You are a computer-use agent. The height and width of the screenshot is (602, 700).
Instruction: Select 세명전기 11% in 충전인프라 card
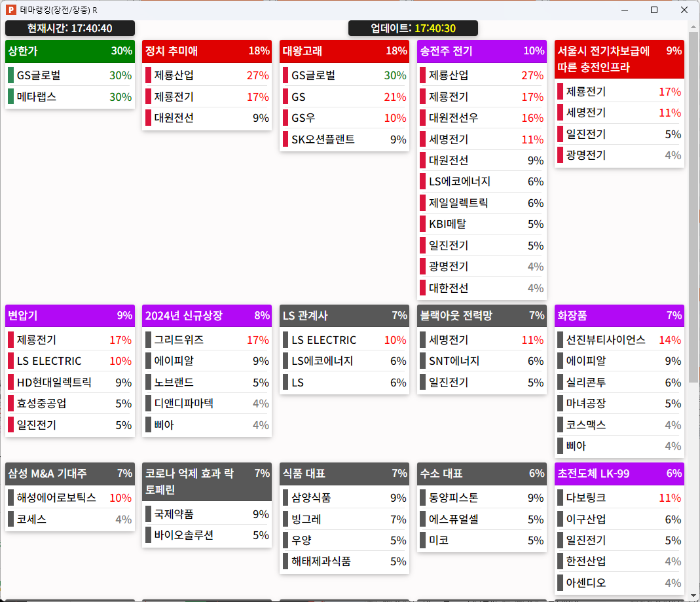pyautogui.click(x=619, y=113)
